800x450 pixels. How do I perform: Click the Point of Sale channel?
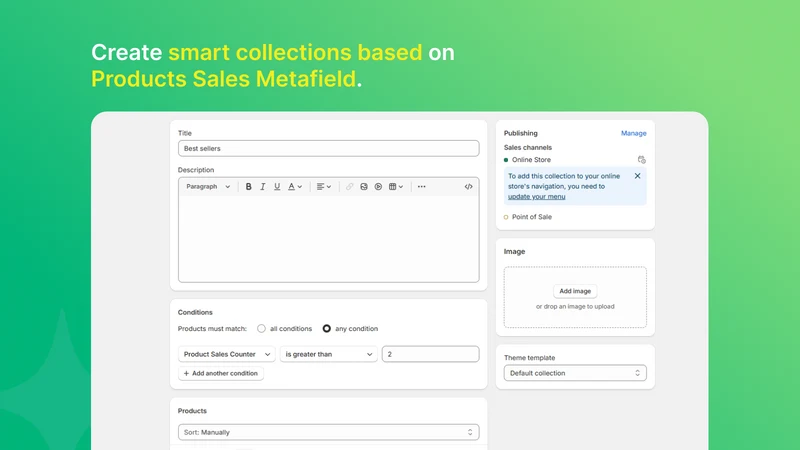click(x=532, y=217)
